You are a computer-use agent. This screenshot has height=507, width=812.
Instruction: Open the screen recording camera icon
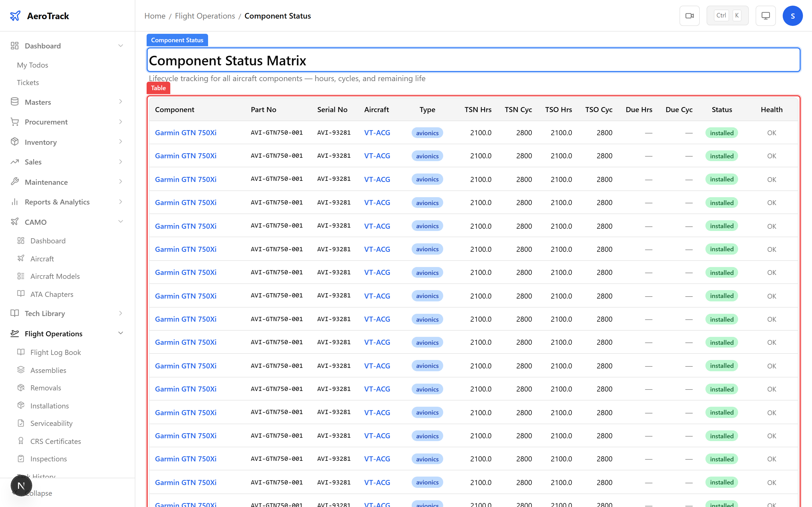point(690,15)
